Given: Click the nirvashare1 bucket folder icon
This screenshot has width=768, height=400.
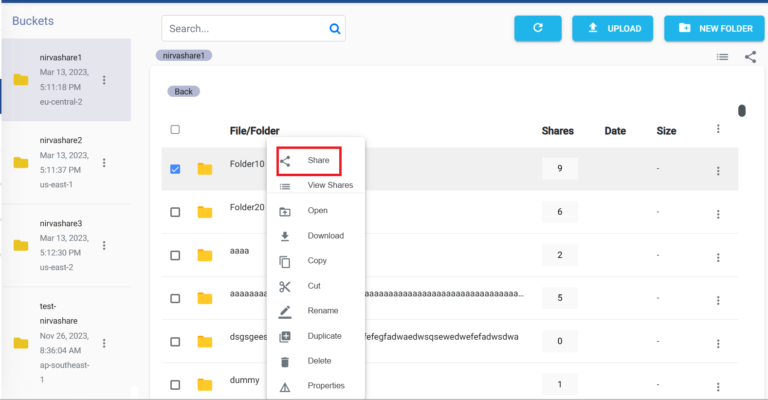Looking at the screenshot, I should [20, 80].
